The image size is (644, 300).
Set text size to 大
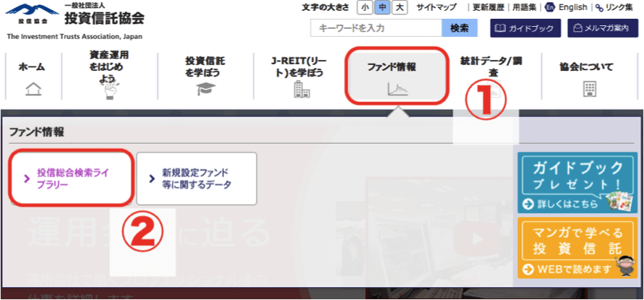point(400,7)
